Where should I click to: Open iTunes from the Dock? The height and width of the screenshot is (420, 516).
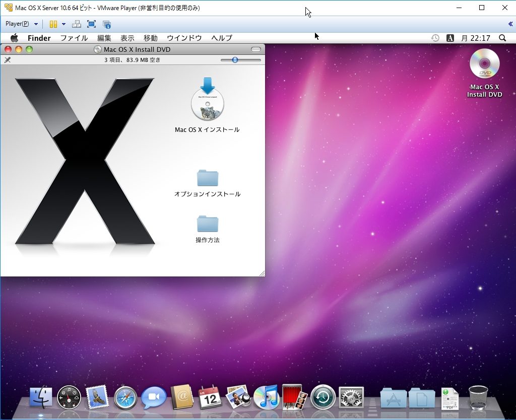[266, 397]
